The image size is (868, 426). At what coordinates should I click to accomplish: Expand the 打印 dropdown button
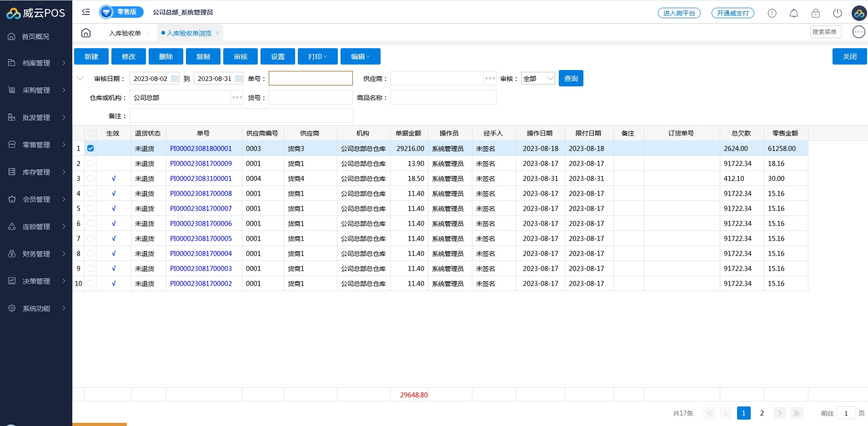pyautogui.click(x=317, y=56)
